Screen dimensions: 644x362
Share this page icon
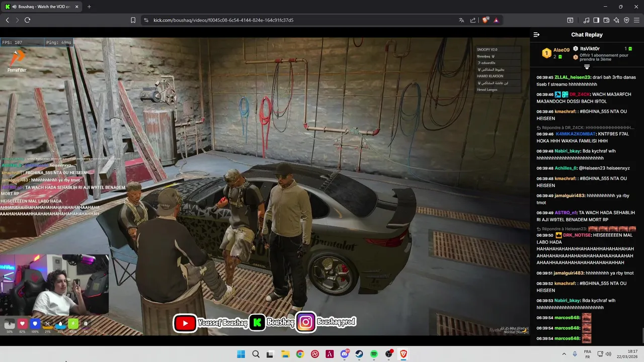click(473, 20)
